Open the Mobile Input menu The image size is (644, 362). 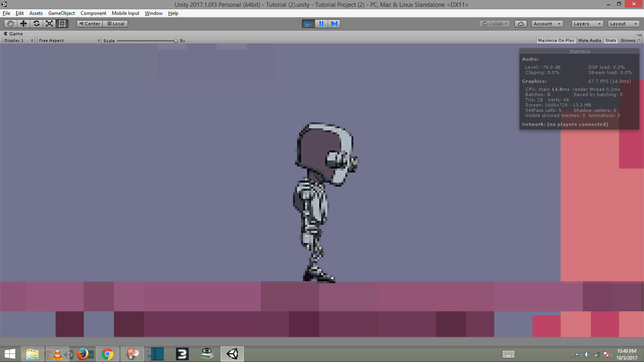point(126,13)
